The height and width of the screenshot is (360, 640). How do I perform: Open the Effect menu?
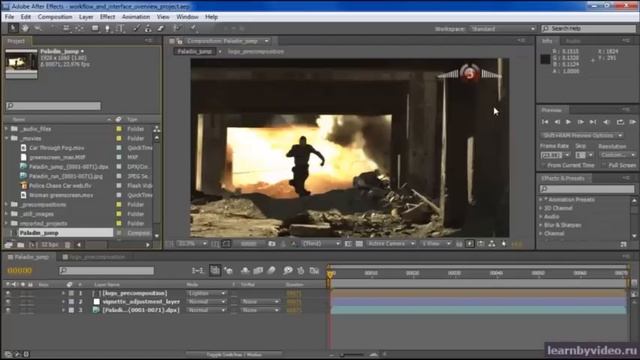tap(108, 17)
